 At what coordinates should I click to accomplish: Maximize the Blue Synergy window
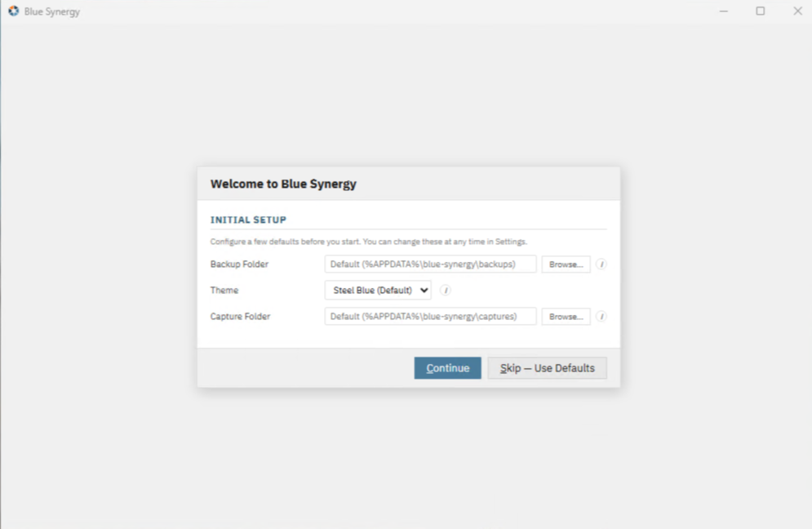[761, 11]
